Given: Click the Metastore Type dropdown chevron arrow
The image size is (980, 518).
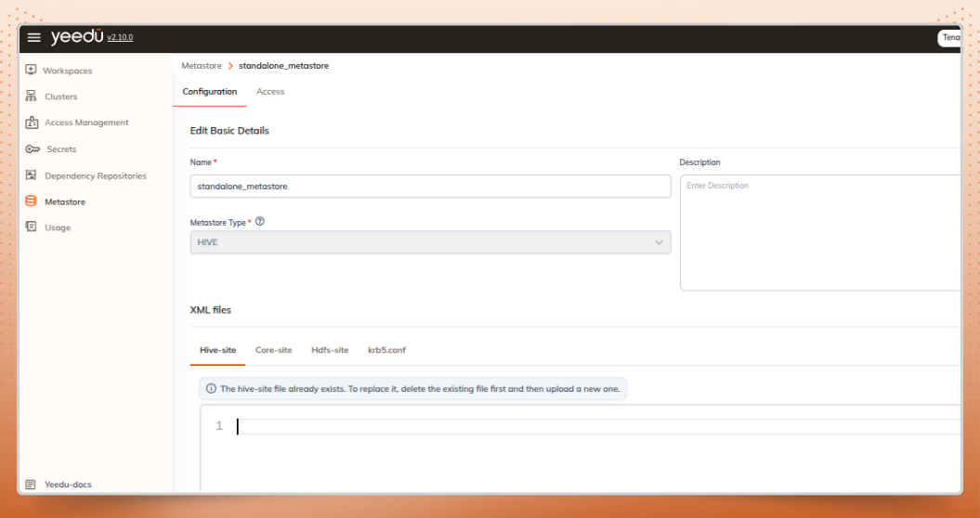Looking at the screenshot, I should pyautogui.click(x=659, y=242).
